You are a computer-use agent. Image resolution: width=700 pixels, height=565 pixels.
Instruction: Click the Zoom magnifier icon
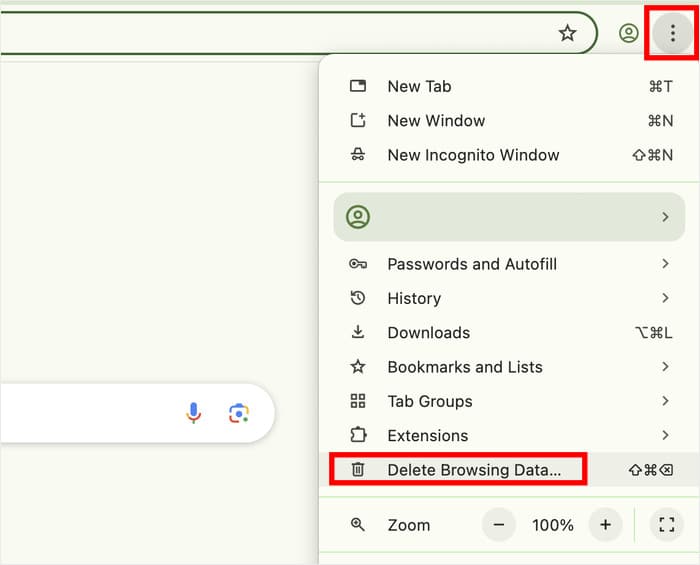point(358,525)
